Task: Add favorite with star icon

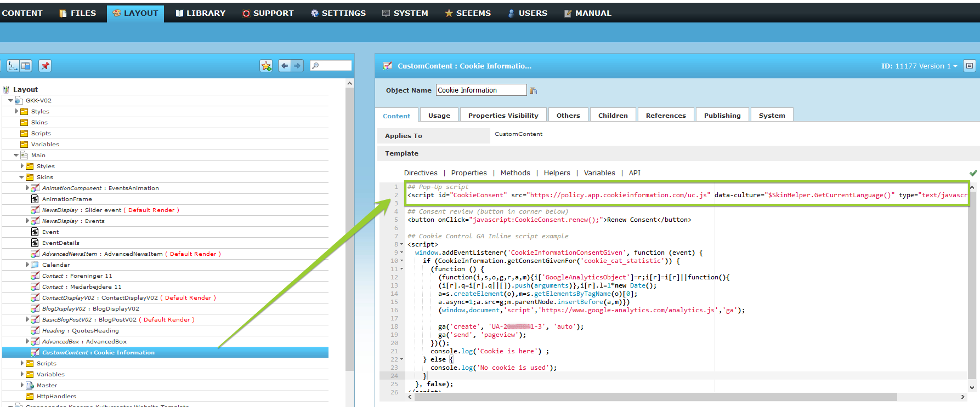Action: coord(266,66)
